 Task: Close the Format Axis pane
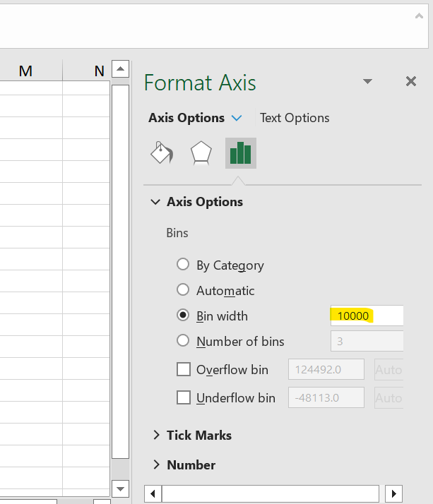pos(411,82)
